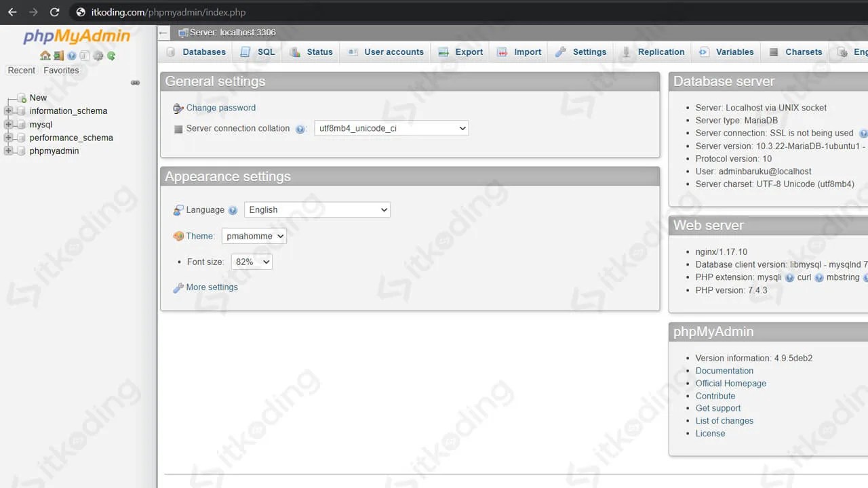Image resolution: width=868 pixels, height=488 pixels.
Task: Click the Change password link
Action: pos(221,108)
